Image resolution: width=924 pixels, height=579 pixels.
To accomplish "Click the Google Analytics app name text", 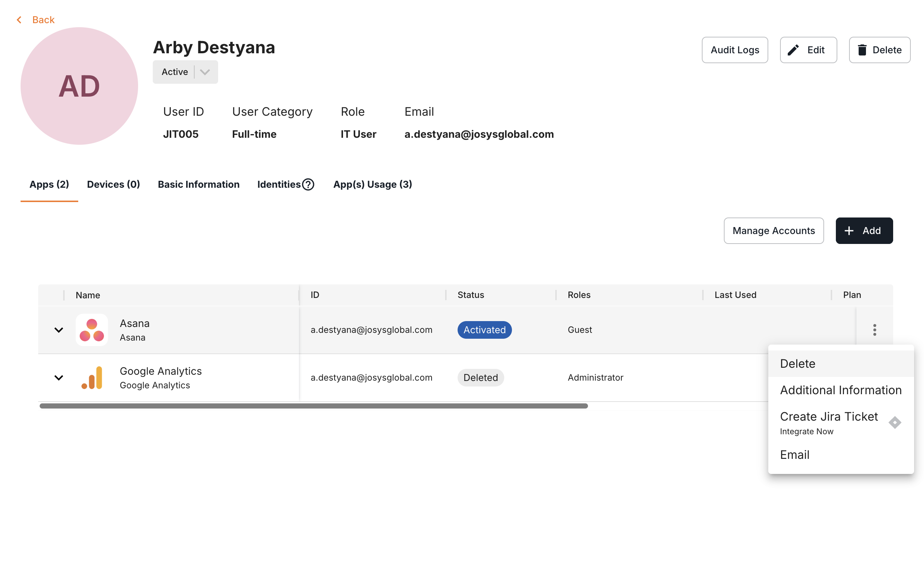I will [160, 371].
